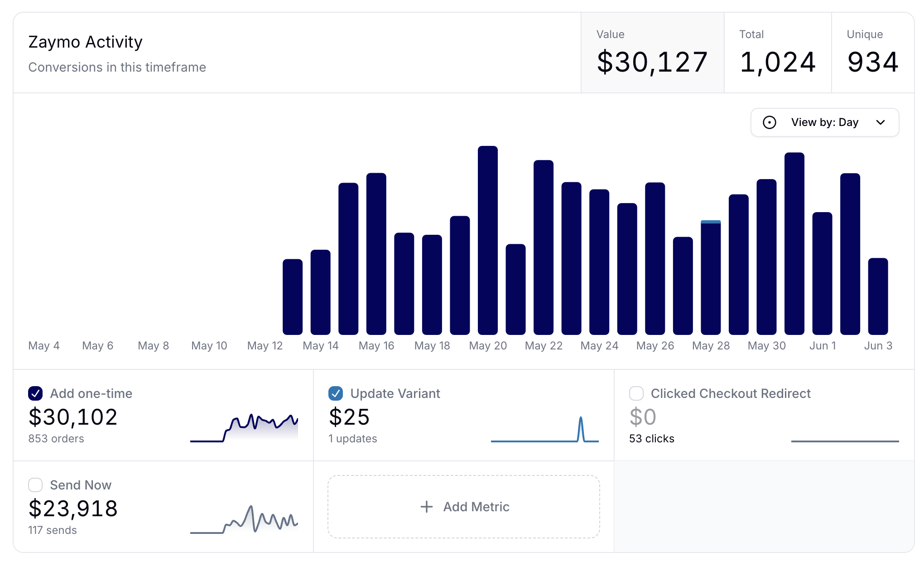Click the May 28 axis label
924x562 pixels.
[x=711, y=346]
